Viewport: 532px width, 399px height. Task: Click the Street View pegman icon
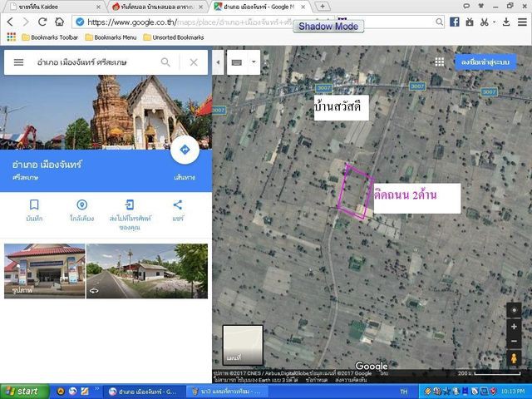[x=514, y=358]
